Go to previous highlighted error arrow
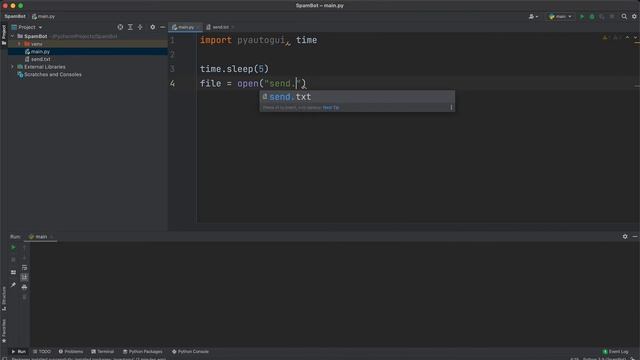 tap(627, 38)
